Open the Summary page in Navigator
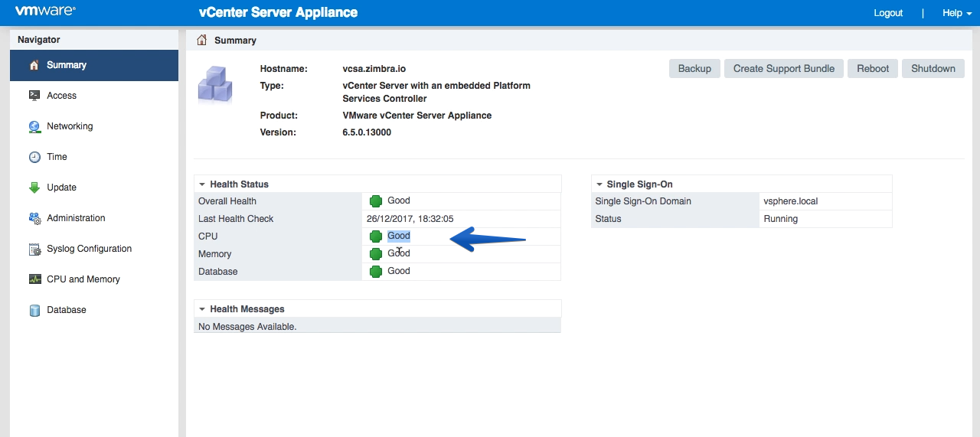980x437 pixels. (94, 65)
